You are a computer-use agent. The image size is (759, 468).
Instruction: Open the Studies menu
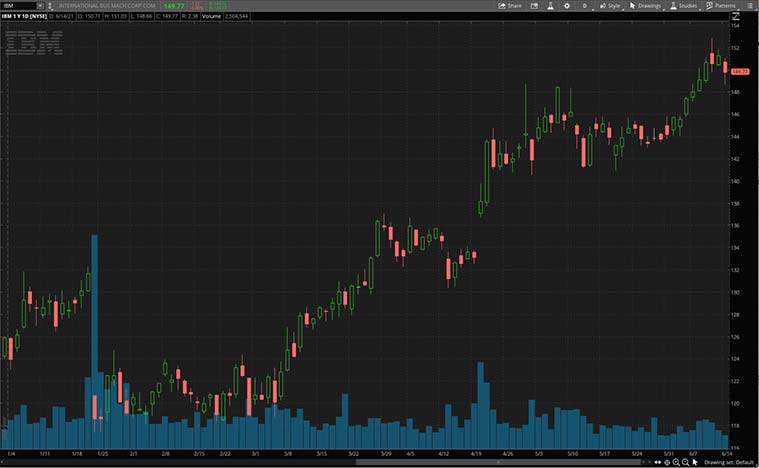point(684,5)
